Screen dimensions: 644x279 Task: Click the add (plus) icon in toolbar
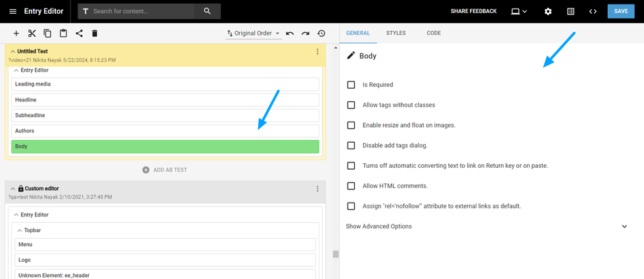point(16,34)
